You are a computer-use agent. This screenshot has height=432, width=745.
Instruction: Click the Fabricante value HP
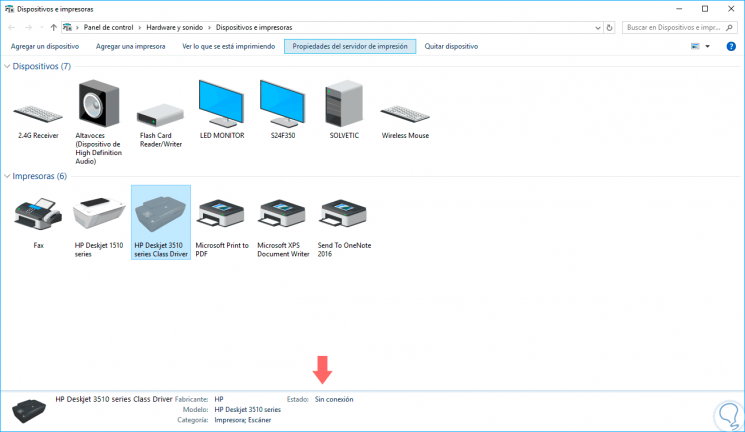(219, 399)
